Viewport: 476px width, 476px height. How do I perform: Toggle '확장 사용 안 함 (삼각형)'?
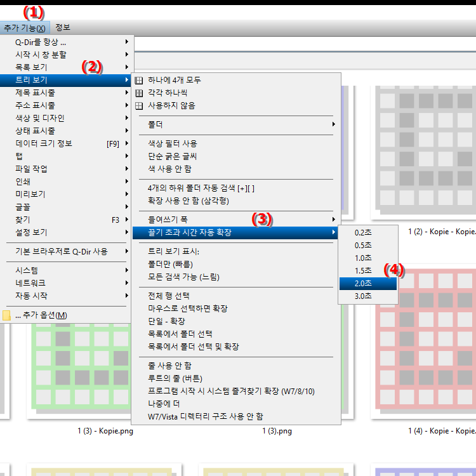pyautogui.click(x=236, y=201)
